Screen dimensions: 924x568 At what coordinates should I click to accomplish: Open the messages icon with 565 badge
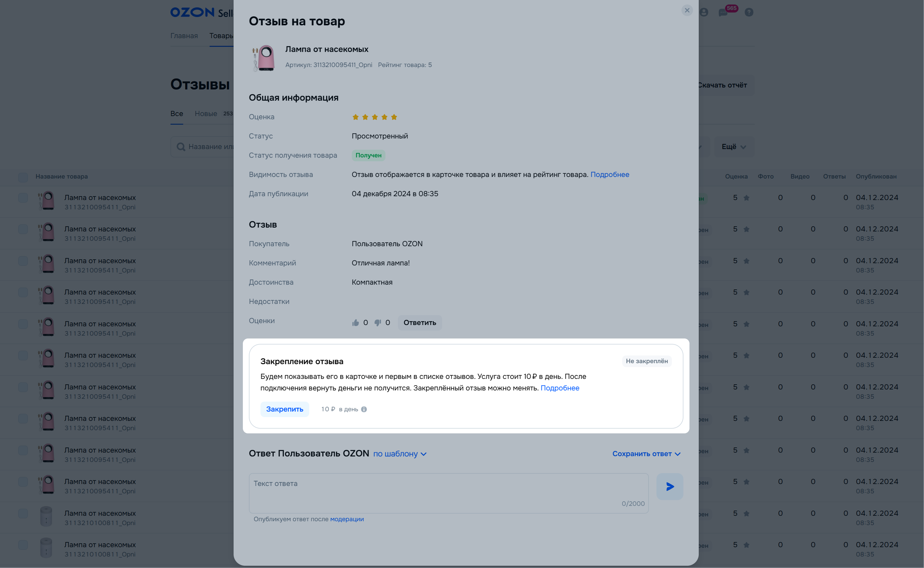(x=723, y=13)
